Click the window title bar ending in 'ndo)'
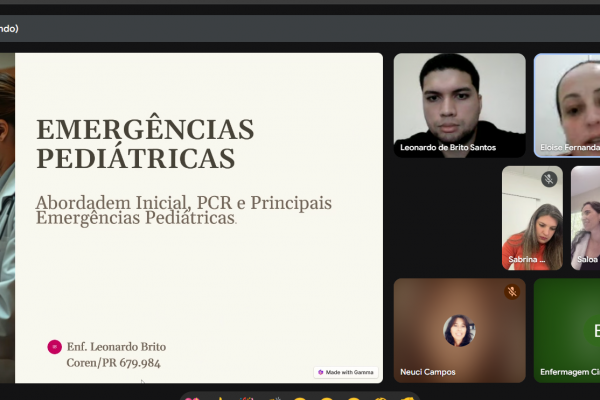Viewport: 600px width, 400px height. coord(10,28)
